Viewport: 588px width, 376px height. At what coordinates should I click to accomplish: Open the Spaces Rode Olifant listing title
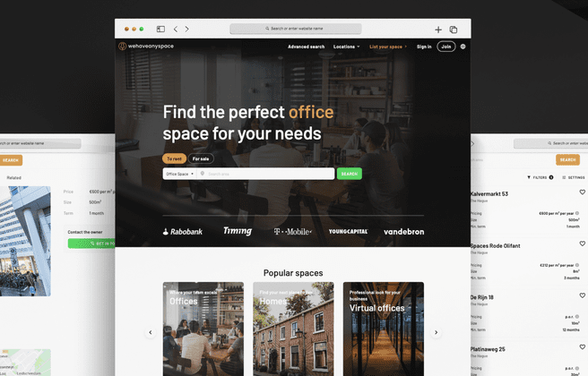click(495, 245)
